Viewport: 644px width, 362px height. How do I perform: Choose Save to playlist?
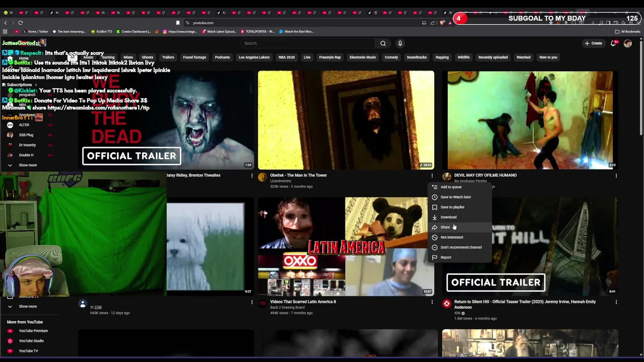pos(459,207)
